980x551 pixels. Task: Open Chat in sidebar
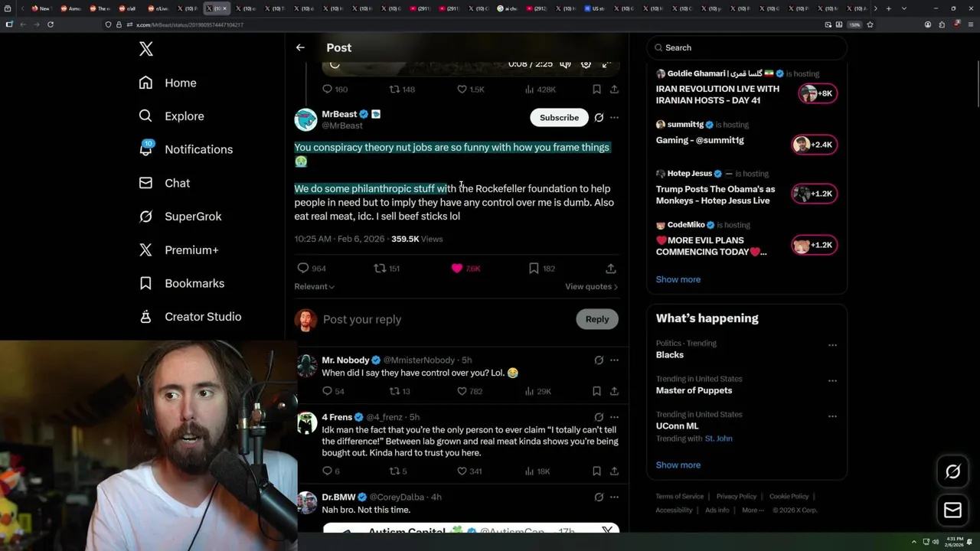[x=165, y=183]
